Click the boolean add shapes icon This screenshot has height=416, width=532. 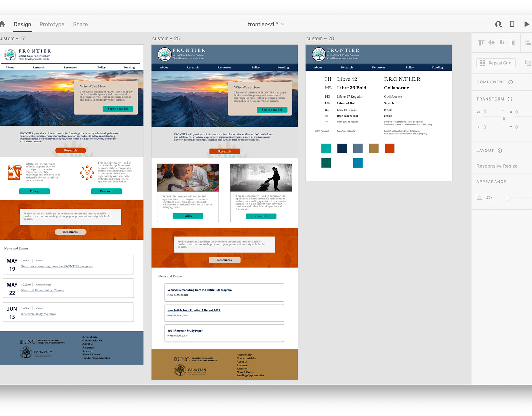(x=528, y=63)
